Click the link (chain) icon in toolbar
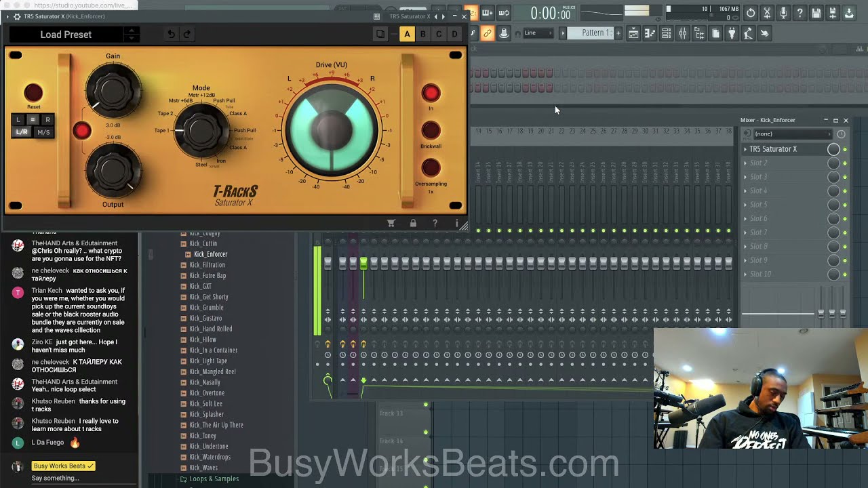Viewport: 868px width, 488px height. click(x=488, y=33)
